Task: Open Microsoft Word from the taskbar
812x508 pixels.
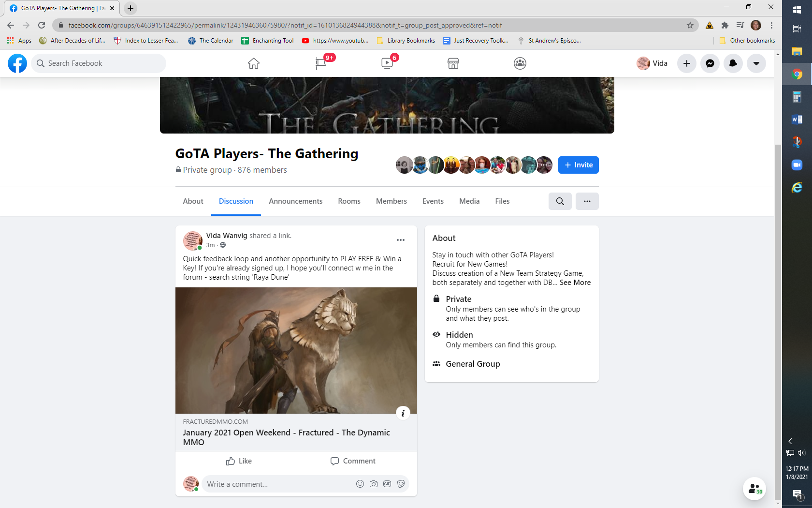Action: [x=797, y=120]
